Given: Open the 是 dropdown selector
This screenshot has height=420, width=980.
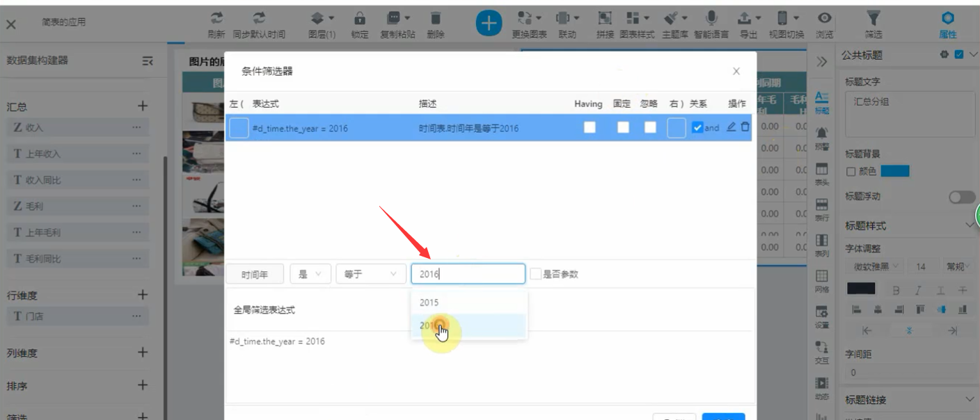Looking at the screenshot, I should tap(310, 274).
